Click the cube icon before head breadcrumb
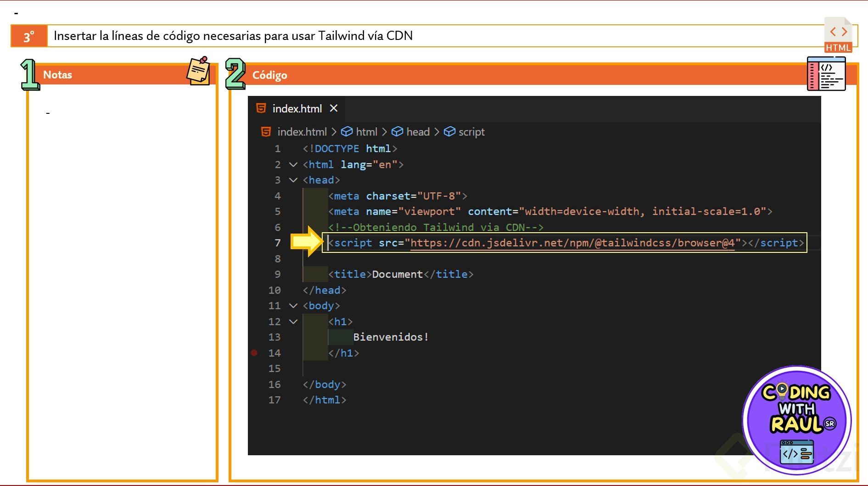The width and height of the screenshot is (868, 486). point(397,132)
